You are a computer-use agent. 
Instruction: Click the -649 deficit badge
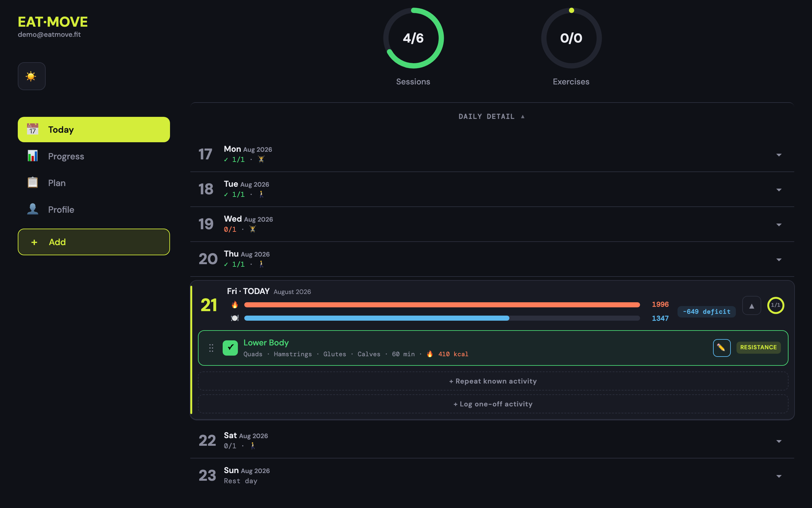coord(706,311)
